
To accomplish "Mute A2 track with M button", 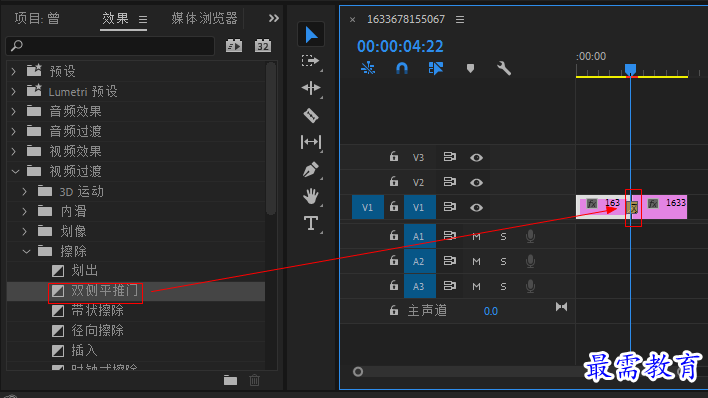I will tap(476, 262).
